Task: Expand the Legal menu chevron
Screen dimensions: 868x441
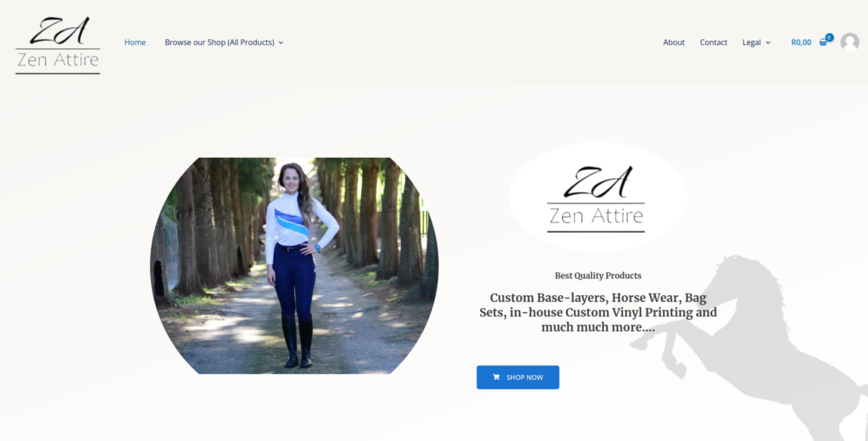Action: (768, 42)
